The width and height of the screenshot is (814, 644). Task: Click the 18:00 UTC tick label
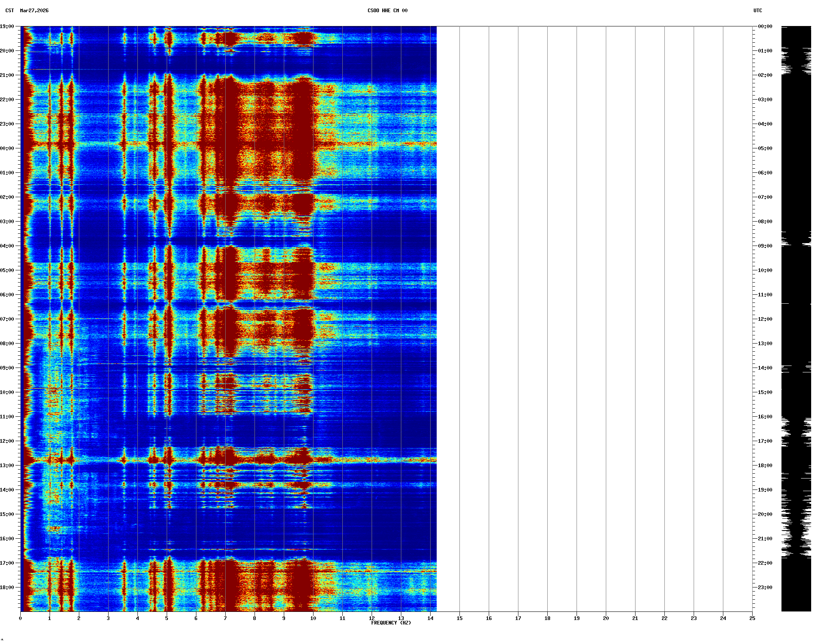coord(765,466)
